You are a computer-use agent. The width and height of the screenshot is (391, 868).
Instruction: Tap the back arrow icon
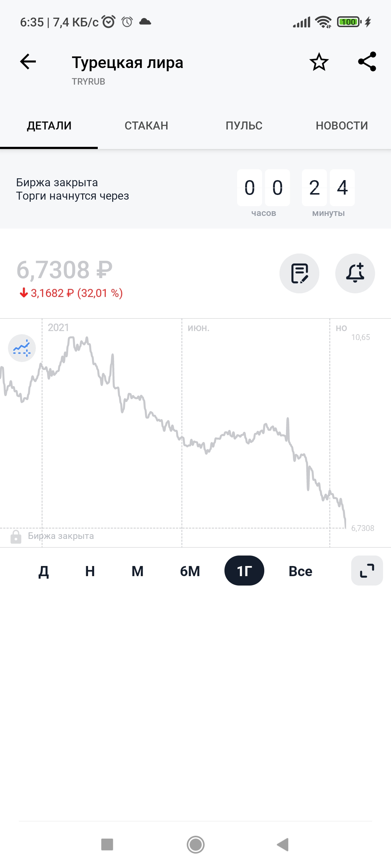[28, 61]
